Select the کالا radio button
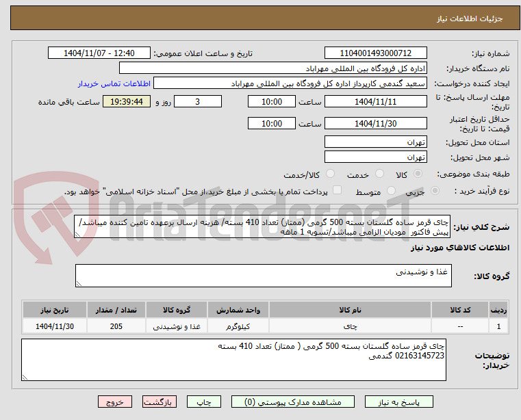Image resolution: width=521 pixels, height=420 pixels. click(418, 174)
